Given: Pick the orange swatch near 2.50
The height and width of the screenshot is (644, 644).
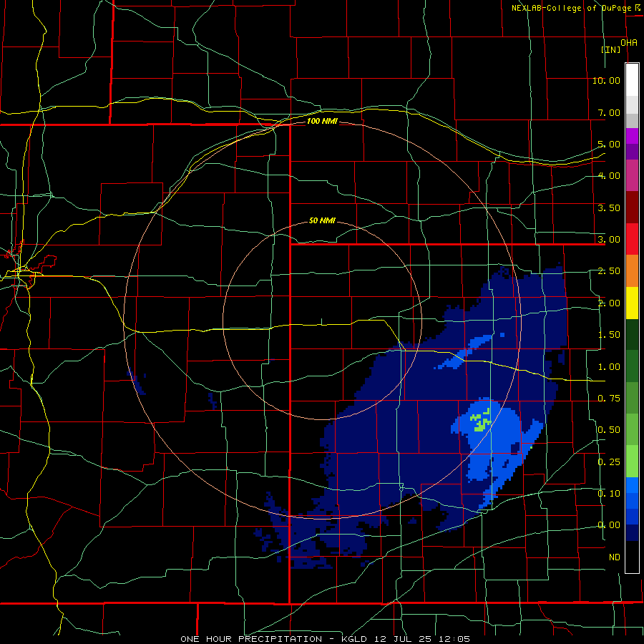Looking at the screenshot, I should click(632, 271).
